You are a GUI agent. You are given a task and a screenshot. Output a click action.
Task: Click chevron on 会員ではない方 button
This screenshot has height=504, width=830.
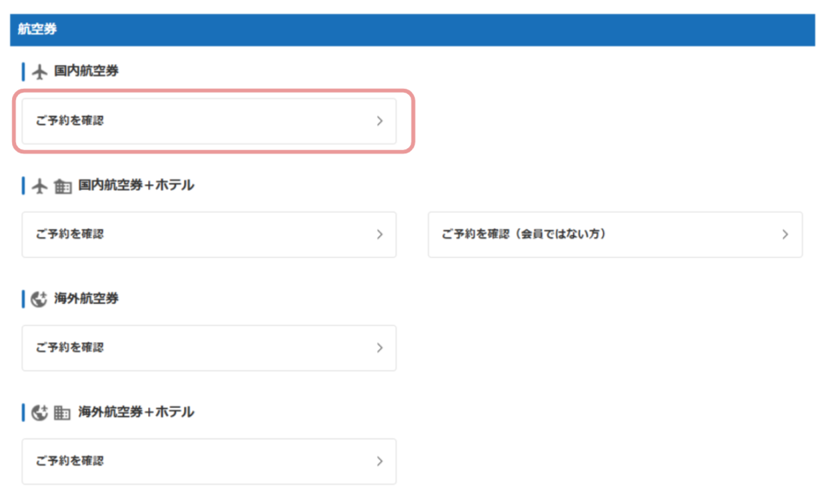point(785,235)
